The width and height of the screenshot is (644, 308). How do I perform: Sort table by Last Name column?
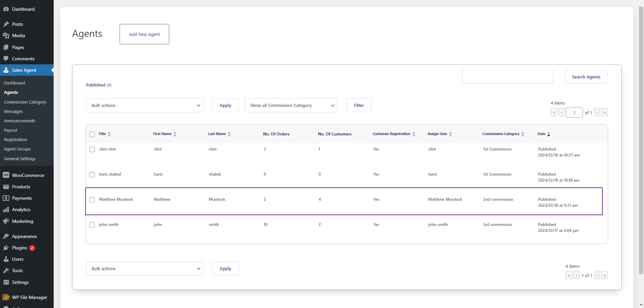(x=219, y=134)
